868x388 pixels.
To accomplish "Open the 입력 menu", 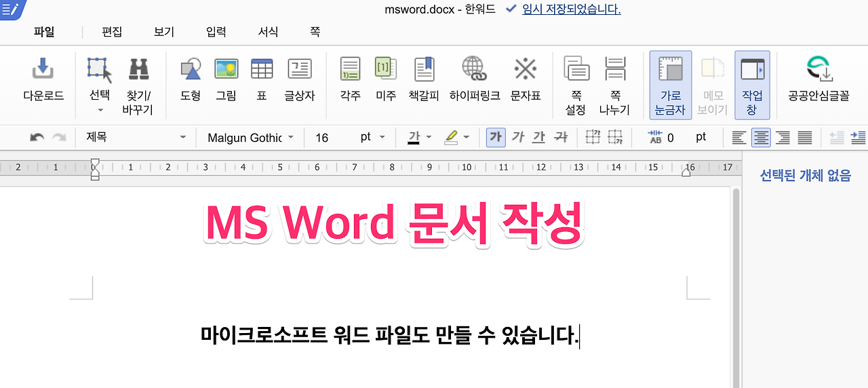I will tap(216, 32).
